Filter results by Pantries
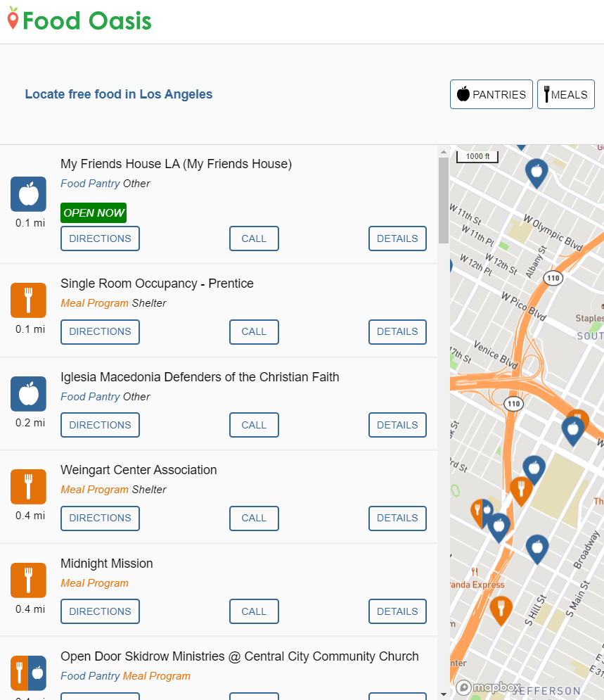 click(x=491, y=94)
